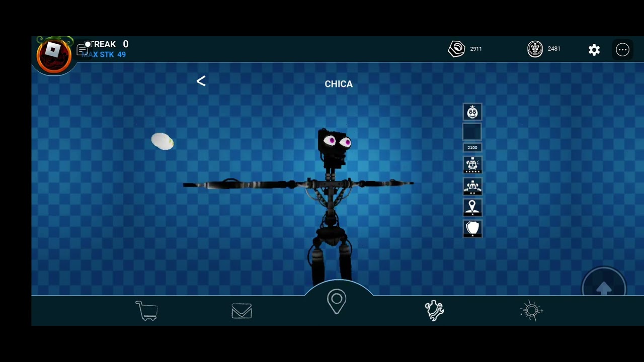The width and height of the screenshot is (644, 362).
Task: Select the two-star peeking Freddy mod icon
Action: [472, 187]
